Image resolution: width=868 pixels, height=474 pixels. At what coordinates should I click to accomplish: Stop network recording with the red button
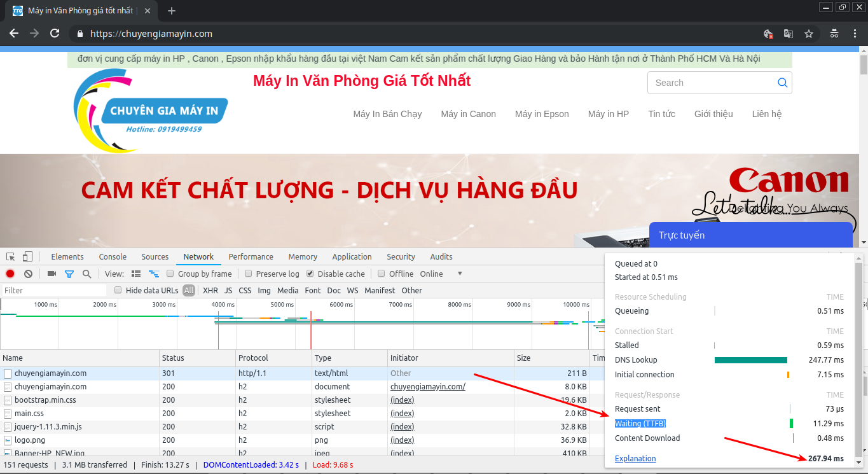10,274
